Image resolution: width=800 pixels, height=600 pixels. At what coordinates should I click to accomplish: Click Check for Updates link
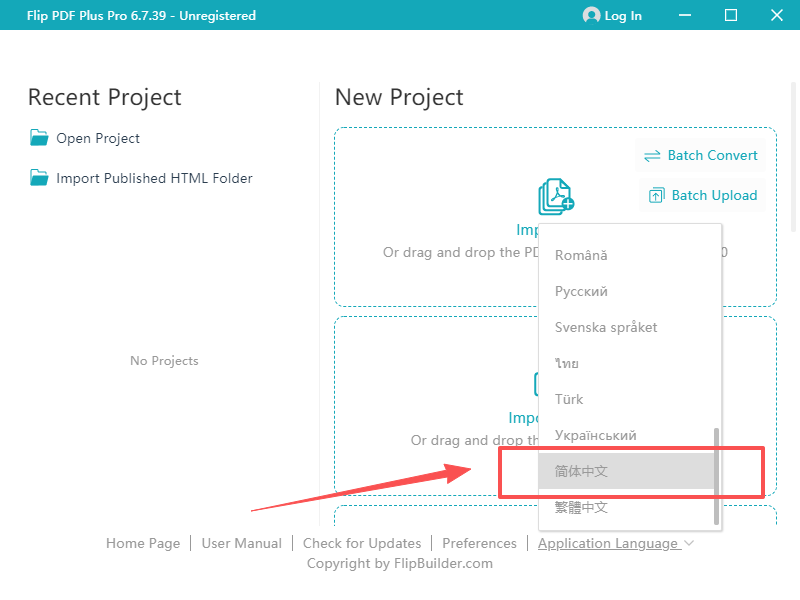pyautogui.click(x=362, y=543)
